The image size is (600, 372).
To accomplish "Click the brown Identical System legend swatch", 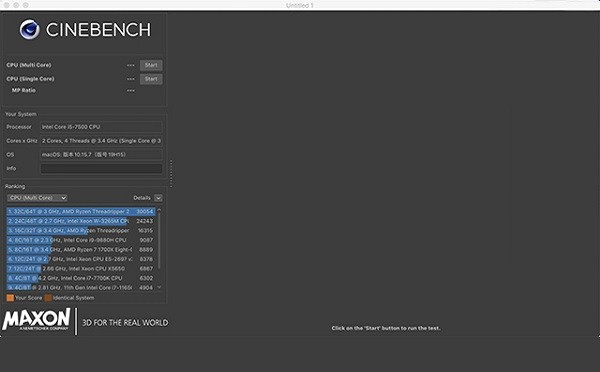I will point(48,298).
